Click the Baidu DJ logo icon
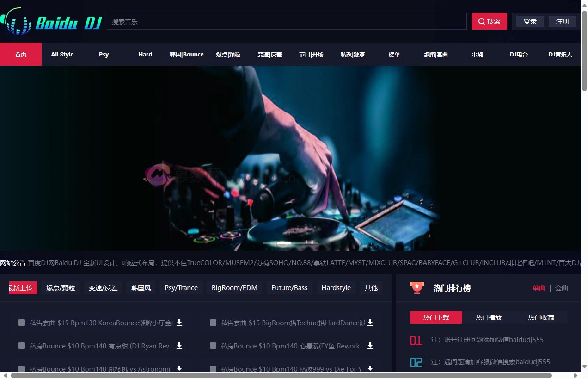The image size is (588, 379). pyautogui.click(x=15, y=21)
